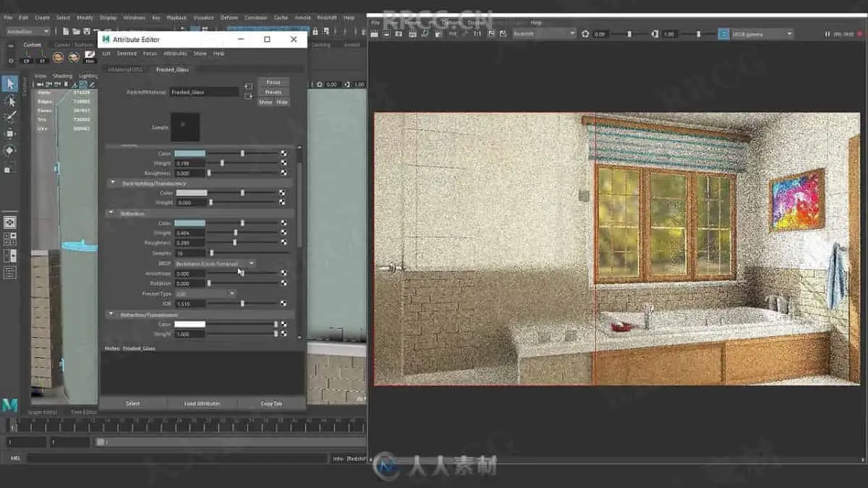Click the checker map button beside Reflection Color

(x=284, y=223)
